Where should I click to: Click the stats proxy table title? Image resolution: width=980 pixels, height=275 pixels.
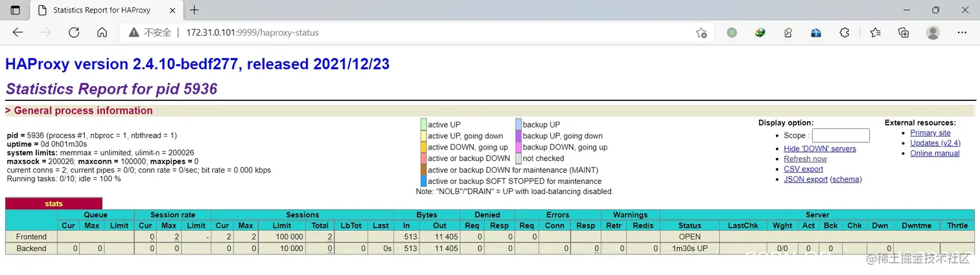coord(54,204)
